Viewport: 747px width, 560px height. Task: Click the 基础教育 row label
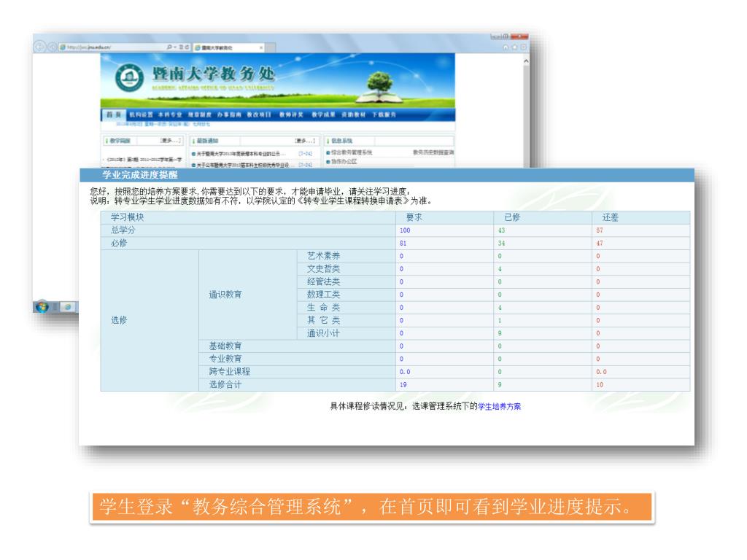click(x=225, y=346)
